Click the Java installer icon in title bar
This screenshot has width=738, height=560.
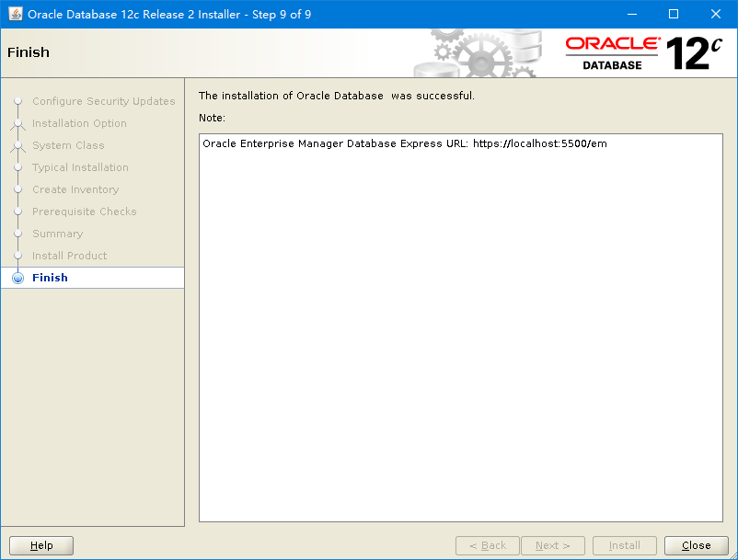click(16, 14)
